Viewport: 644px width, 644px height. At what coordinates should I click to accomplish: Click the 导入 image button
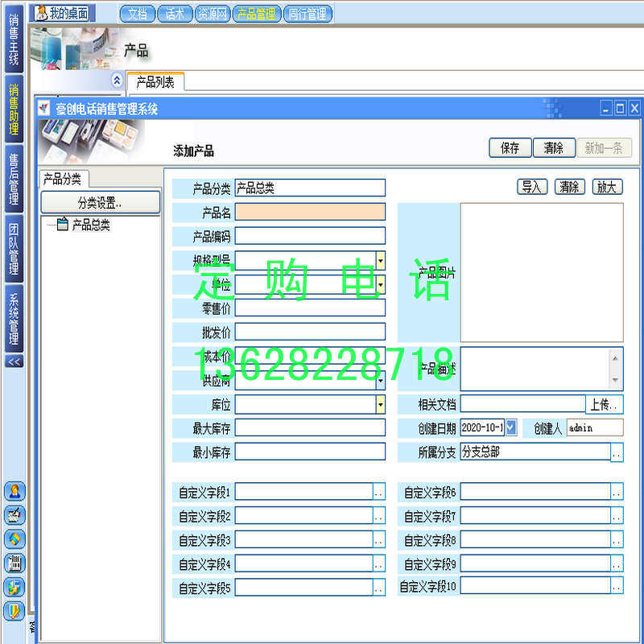(x=532, y=187)
